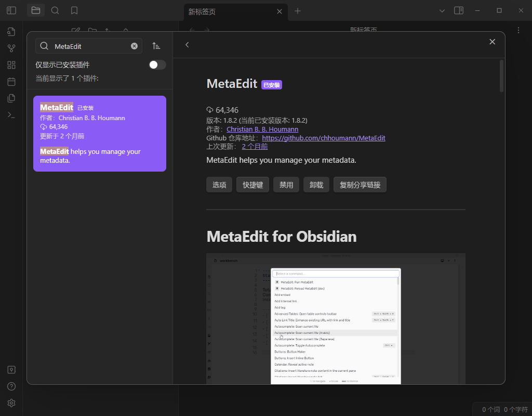Open today's daily note calendar icon
Image resolution: width=532 pixels, height=416 pixels.
click(11, 81)
